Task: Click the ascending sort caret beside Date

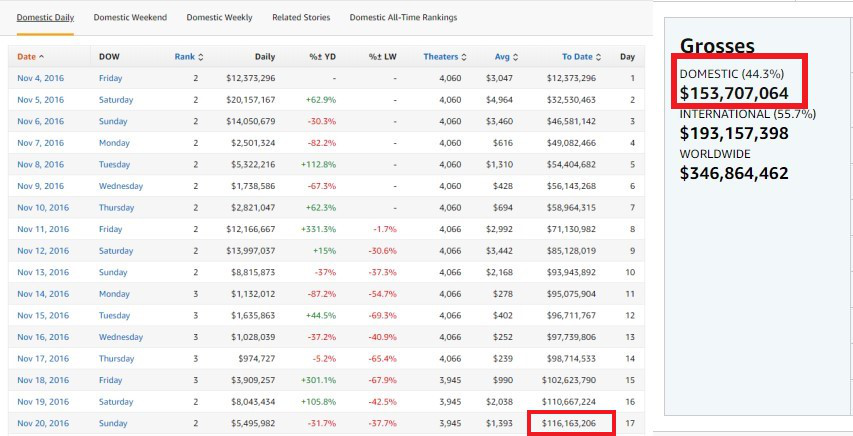Action: (41, 57)
